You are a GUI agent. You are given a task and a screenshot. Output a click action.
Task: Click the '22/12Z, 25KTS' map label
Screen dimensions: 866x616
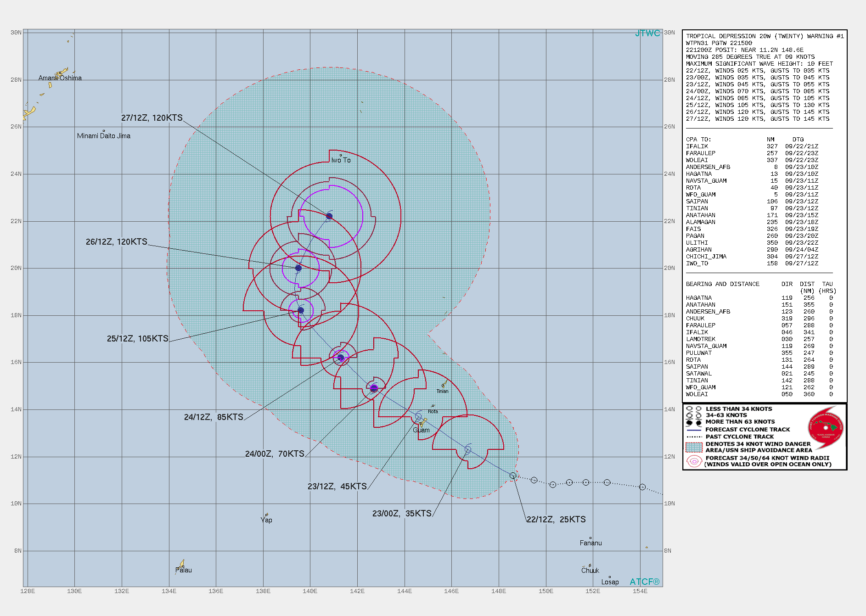point(556,519)
